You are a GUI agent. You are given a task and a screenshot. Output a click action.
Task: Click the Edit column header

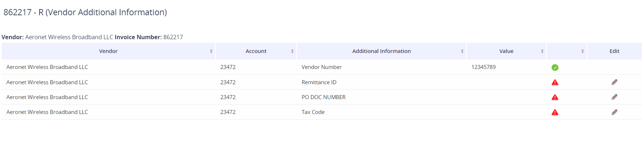coord(615,51)
